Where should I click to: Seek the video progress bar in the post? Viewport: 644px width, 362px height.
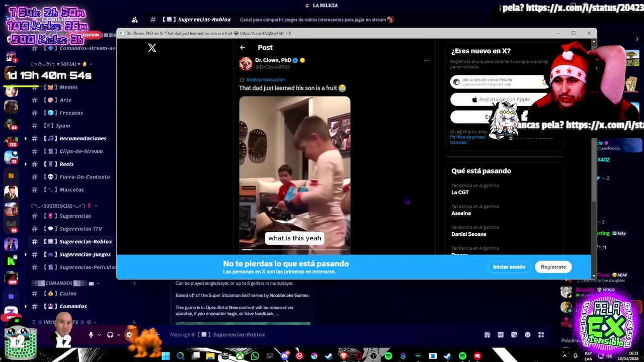click(295, 249)
